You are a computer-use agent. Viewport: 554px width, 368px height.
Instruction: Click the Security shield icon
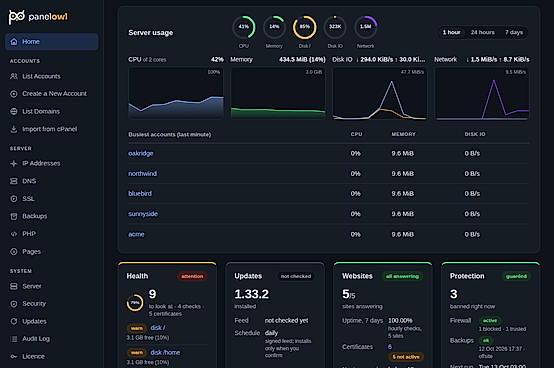tap(14, 304)
